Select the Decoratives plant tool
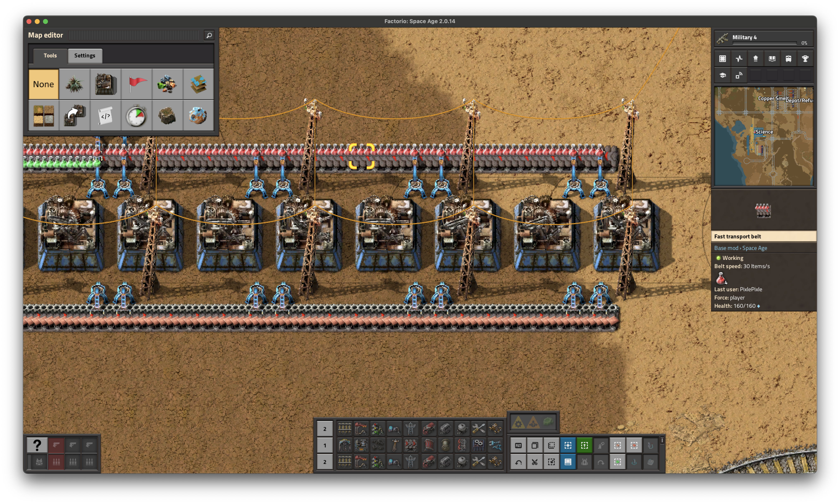Screen dimensions: 840x504 coord(74,84)
